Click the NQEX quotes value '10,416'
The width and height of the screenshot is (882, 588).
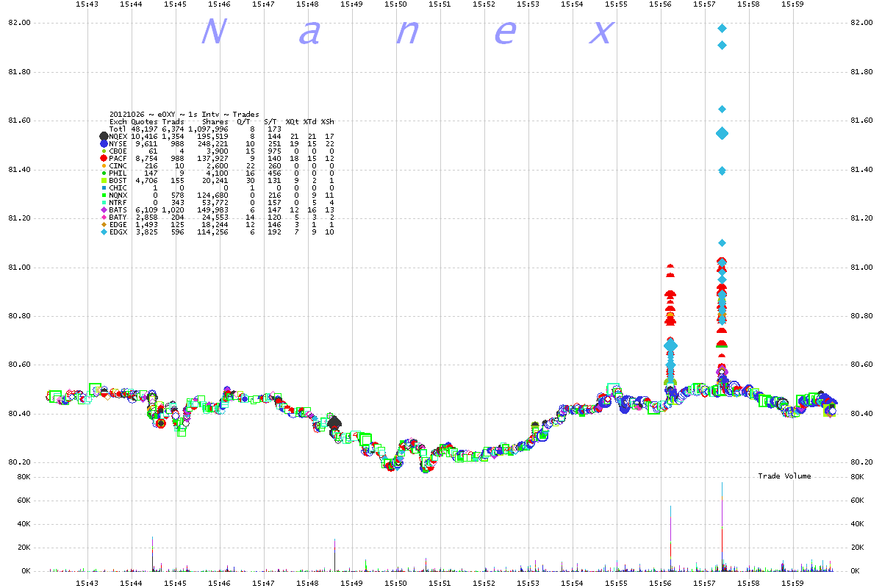click(x=143, y=137)
